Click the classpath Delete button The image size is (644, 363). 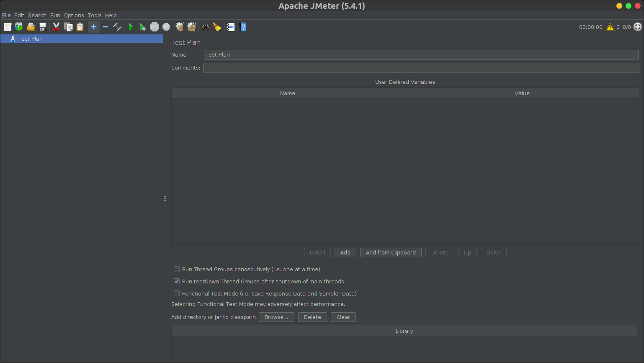pyautogui.click(x=312, y=317)
